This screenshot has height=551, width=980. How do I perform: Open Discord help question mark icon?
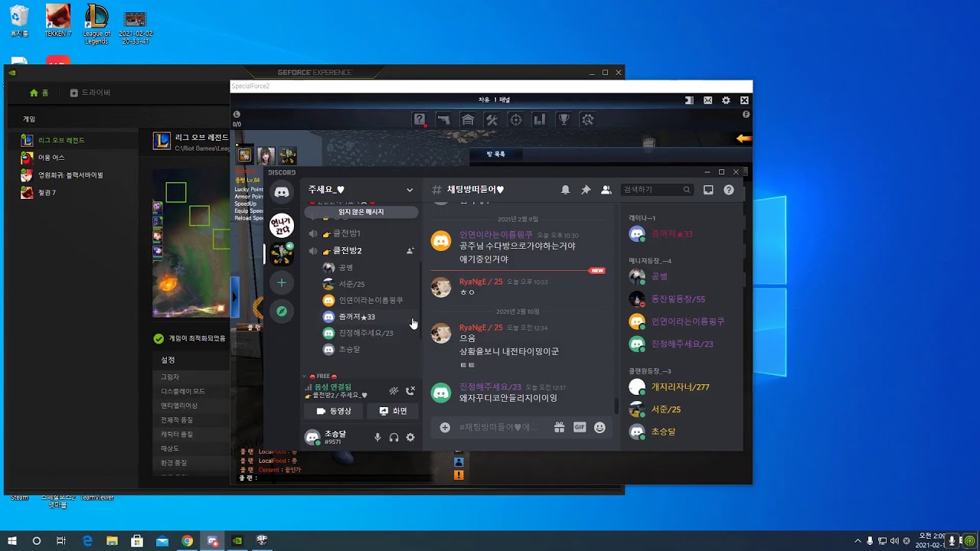pos(729,190)
